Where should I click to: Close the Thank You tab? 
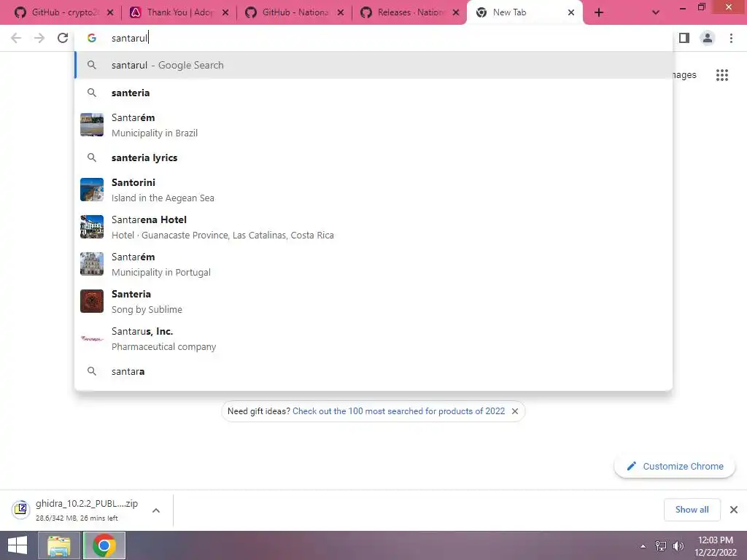tap(225, 13)
